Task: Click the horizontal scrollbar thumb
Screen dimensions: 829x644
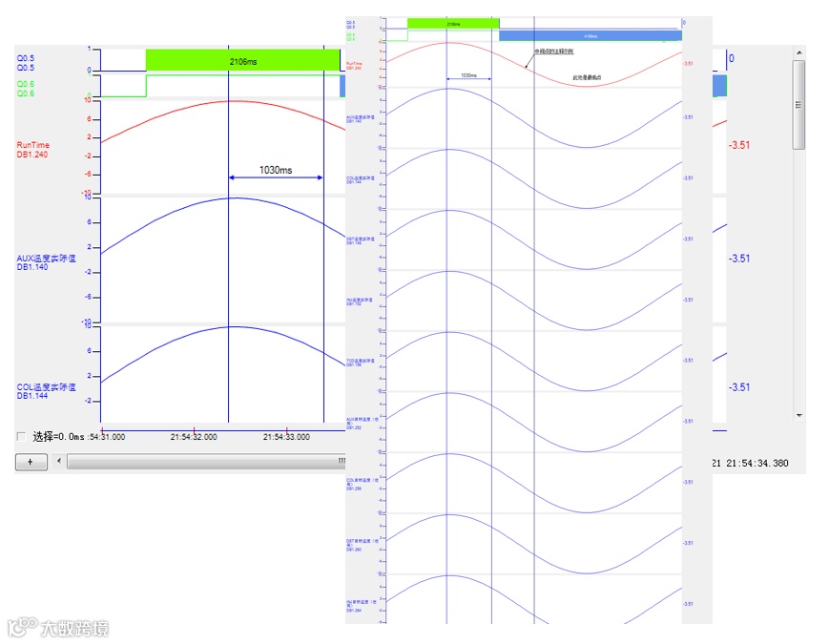Action: [207, 462]
